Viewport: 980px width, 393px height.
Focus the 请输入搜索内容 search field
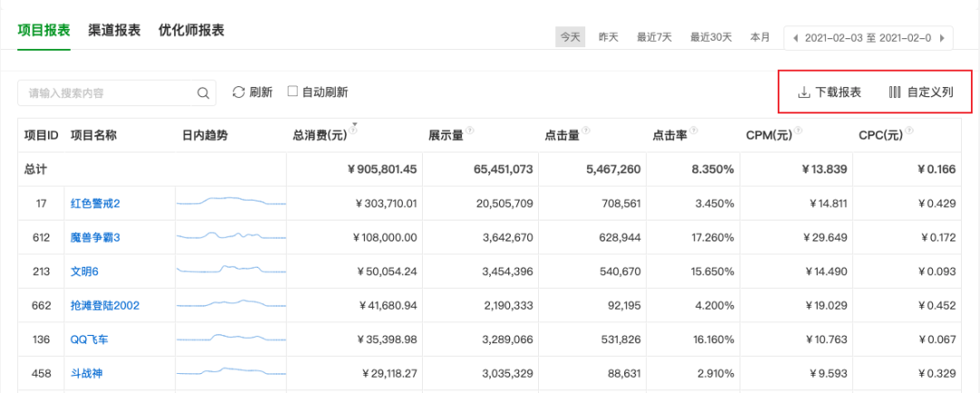click(117, 93)
